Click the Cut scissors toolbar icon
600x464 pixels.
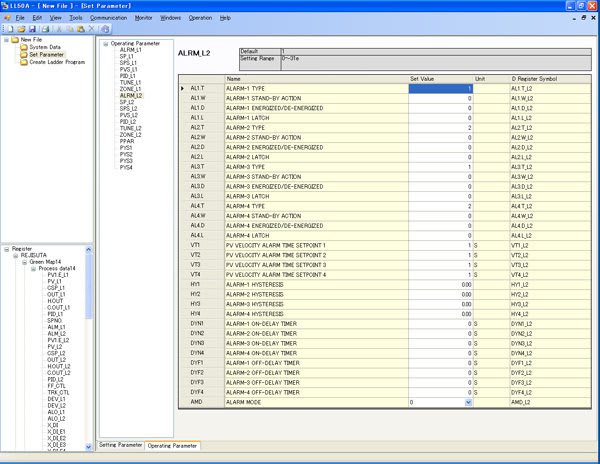point(59,29)
